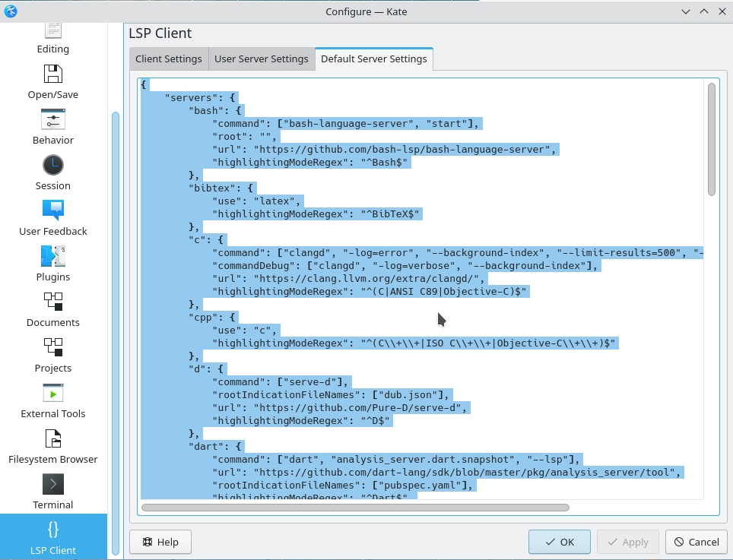Click the "cpp" server entry key
The width and height of the screenshot is (733, 560).
coord(203,318)
